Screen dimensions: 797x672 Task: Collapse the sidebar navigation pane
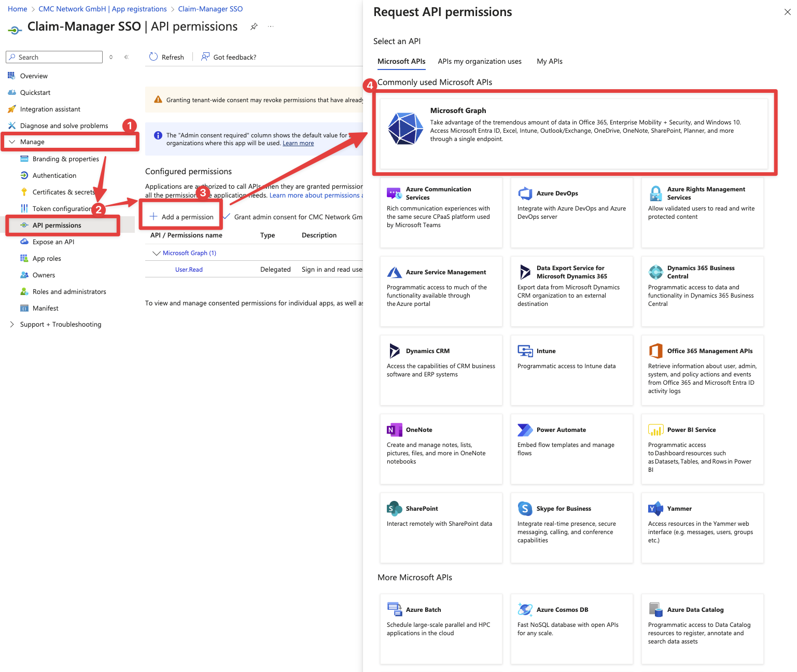click(126, 57)
